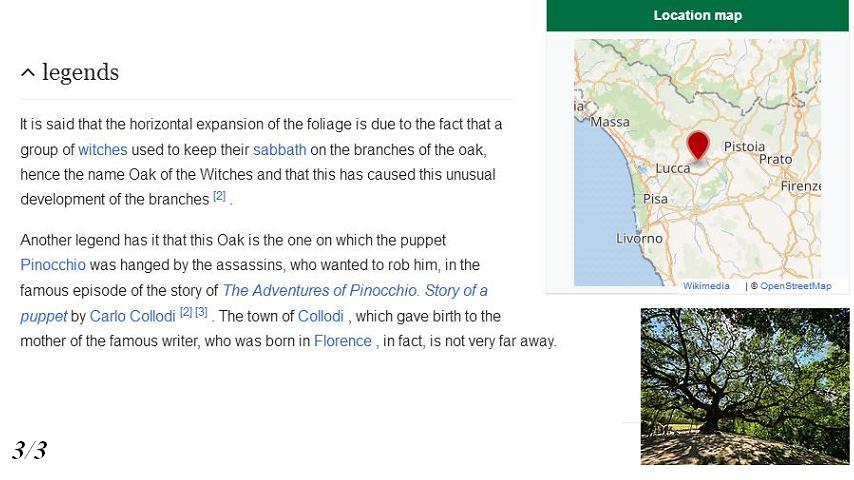Click the red map location pin
Viewport: 854px width, 480px height.
pos(698,145)
